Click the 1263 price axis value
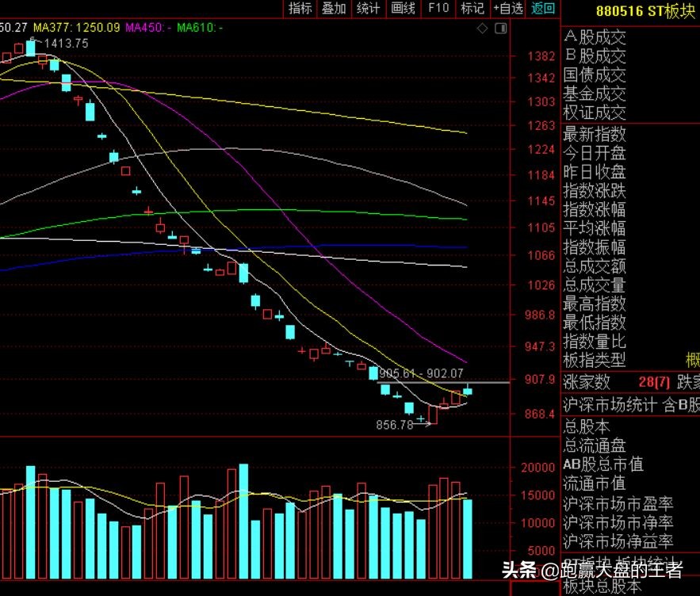The width and height of the screenshot is (700, 596). click(541, 125)
